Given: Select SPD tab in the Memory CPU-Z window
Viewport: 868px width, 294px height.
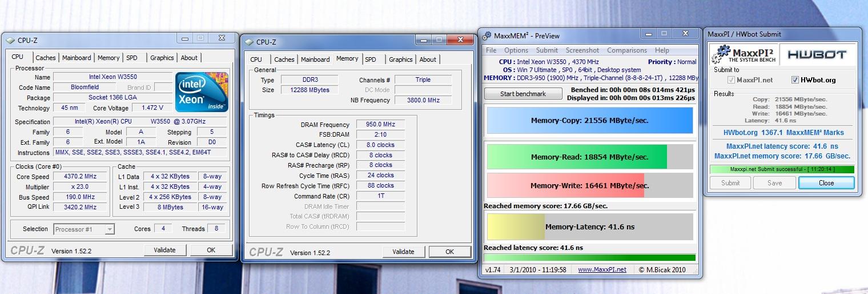Looking at the screenshot, I should coord(371,59).
